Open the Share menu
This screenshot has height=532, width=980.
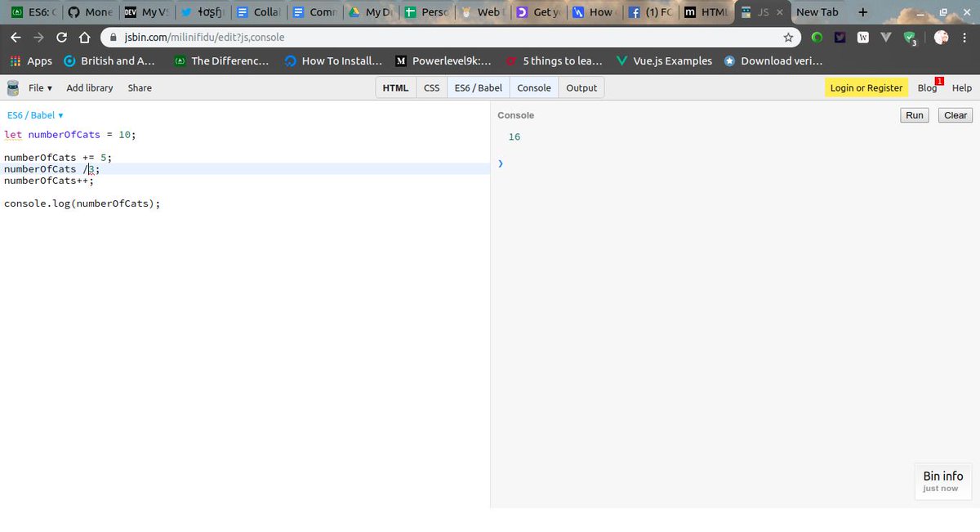tap(139, 87)
